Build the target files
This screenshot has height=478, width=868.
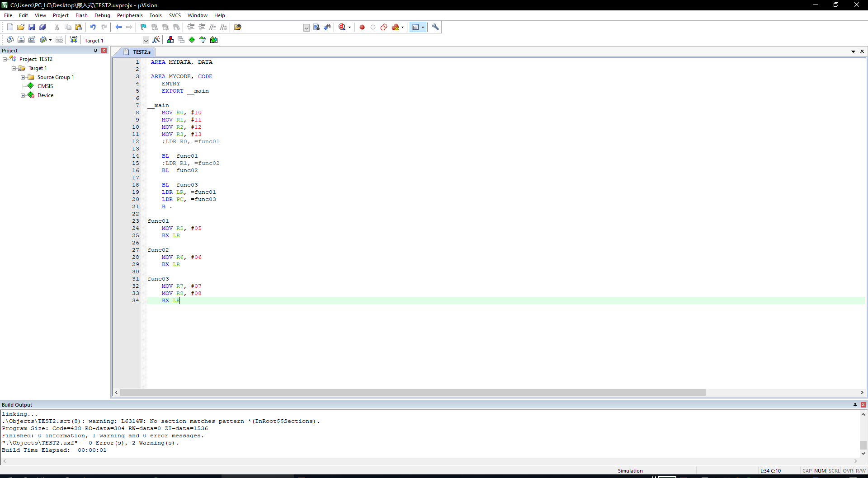[21, 40]
